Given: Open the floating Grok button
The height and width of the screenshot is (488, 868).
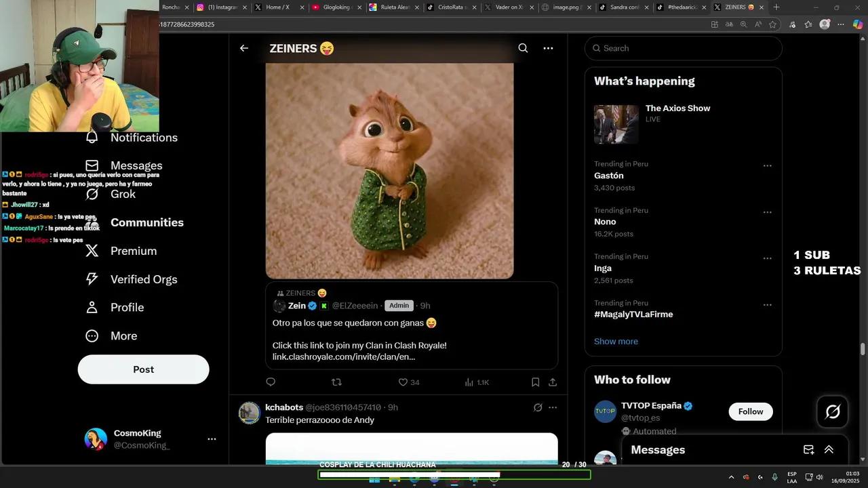Looking at the screenshot, I should [x=833, y=411].
